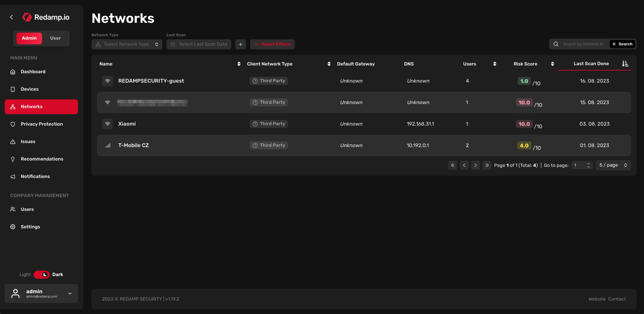
Task: Expand admin account menu
Action: 41,294
